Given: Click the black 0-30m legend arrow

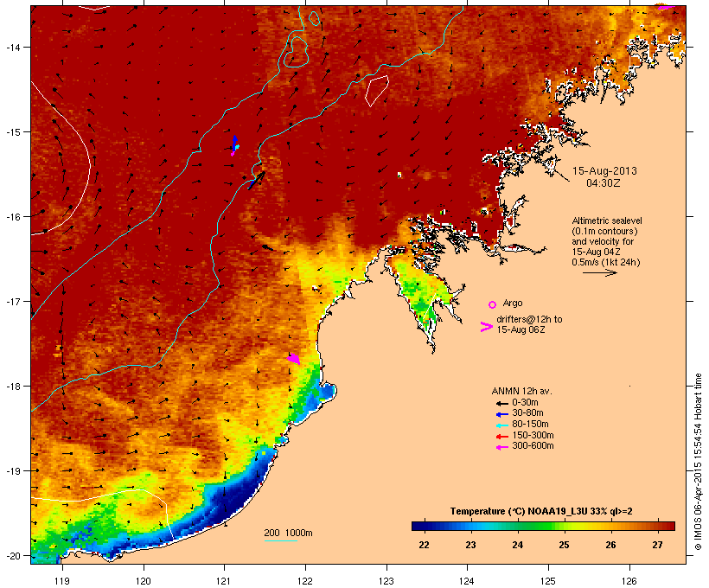Looking at the screenshot, I should 501,403.
